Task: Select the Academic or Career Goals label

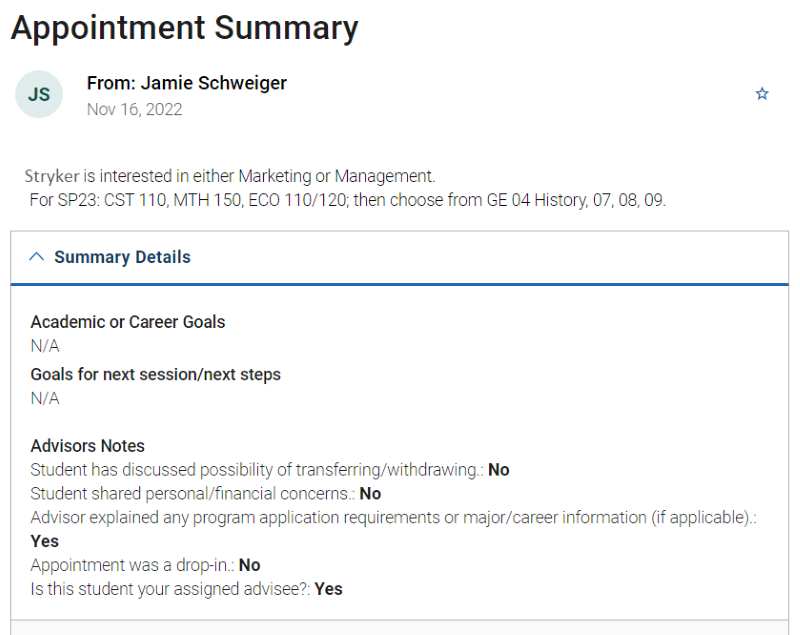Action: click(128, 322)
